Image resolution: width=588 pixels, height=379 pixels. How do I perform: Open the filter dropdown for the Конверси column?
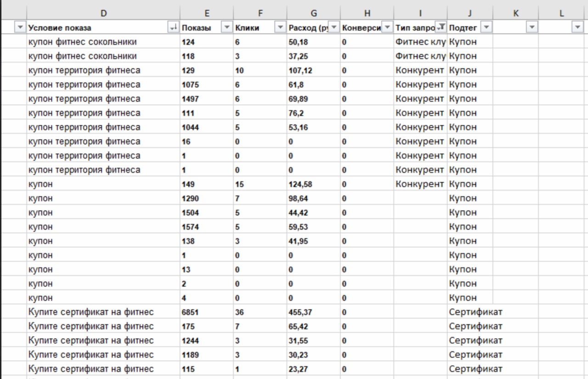(x=388, y=28)
